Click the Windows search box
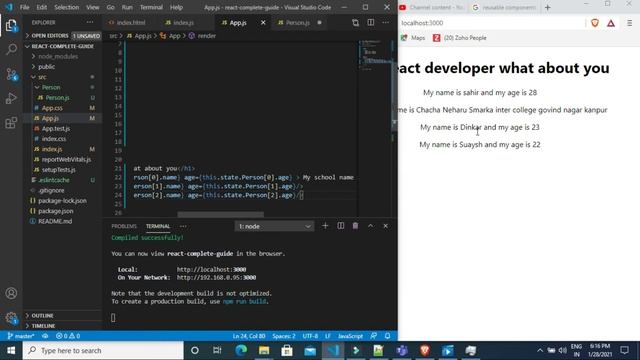 point(103,351)
